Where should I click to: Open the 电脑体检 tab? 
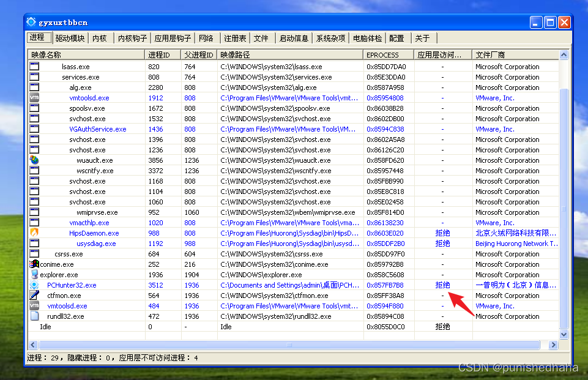[x=368, y=39]
